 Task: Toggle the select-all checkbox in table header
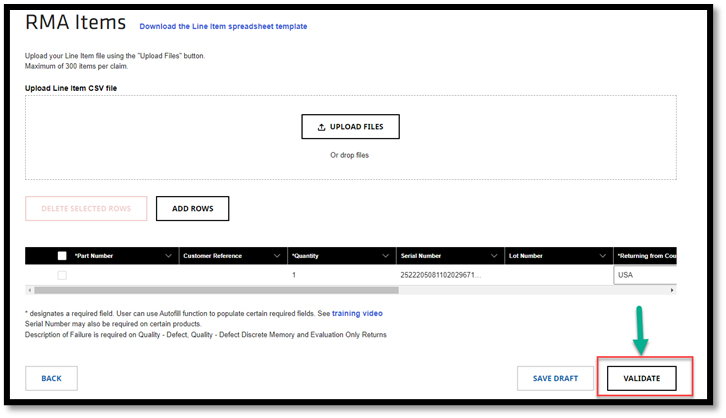click(x=62, y=256)
